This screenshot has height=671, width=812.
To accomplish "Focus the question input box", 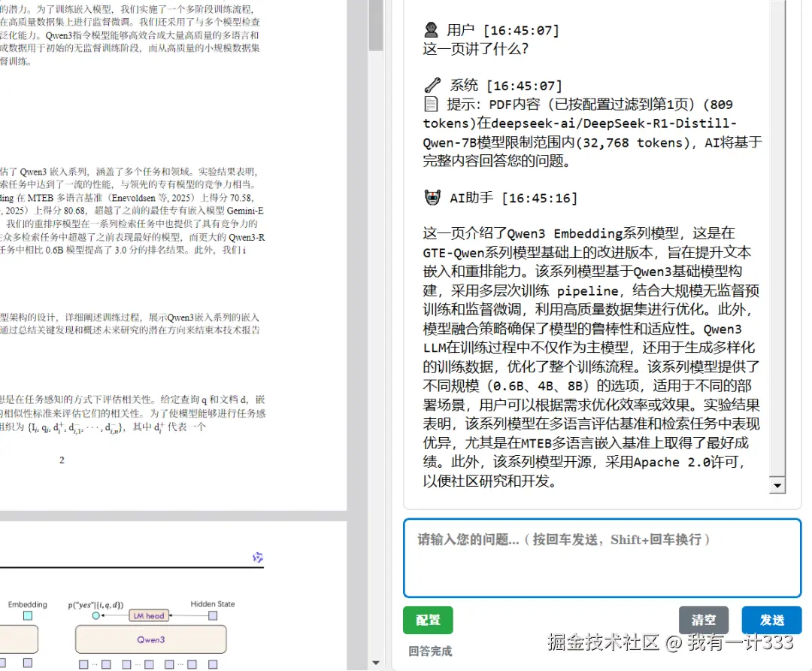I will (602, 558).
